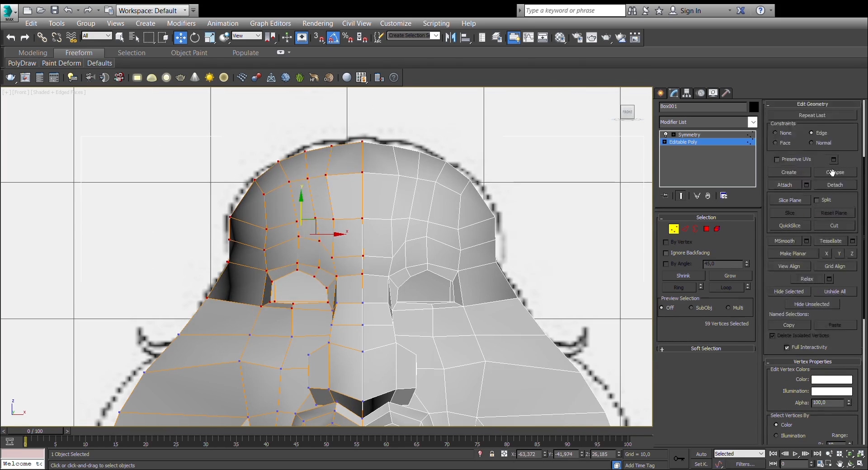Expand the Soft Selection rollout
The height and width of the screenshot is (470, 868).
coord(705,349)
